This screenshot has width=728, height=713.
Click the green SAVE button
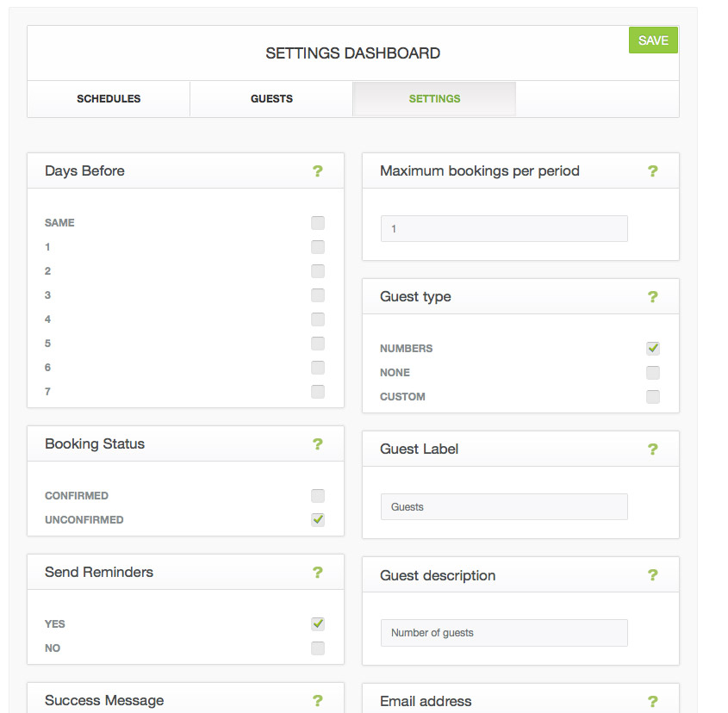point(653,40)
